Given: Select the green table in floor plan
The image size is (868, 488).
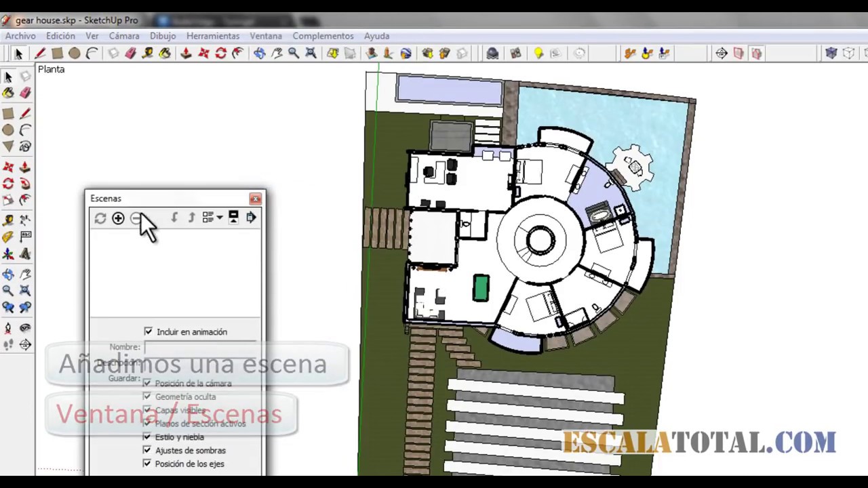Looking at the screenshot, I should tap(481, 287).
